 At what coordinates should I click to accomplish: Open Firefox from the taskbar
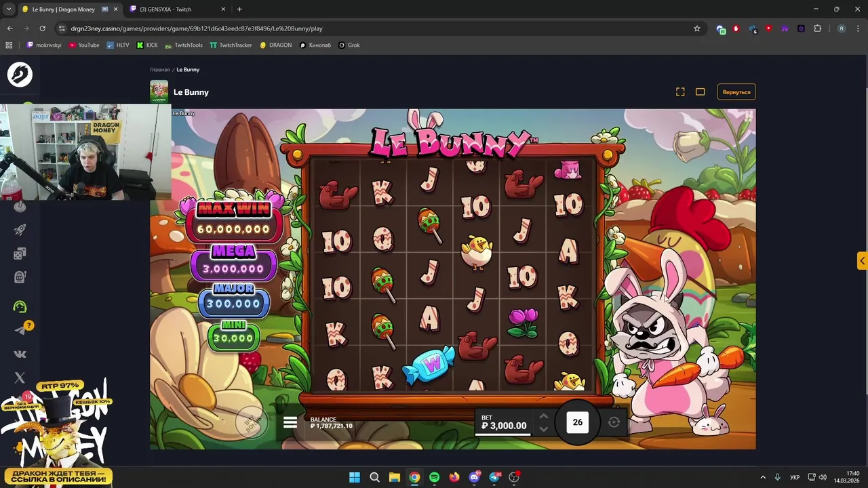coord(454,477)
